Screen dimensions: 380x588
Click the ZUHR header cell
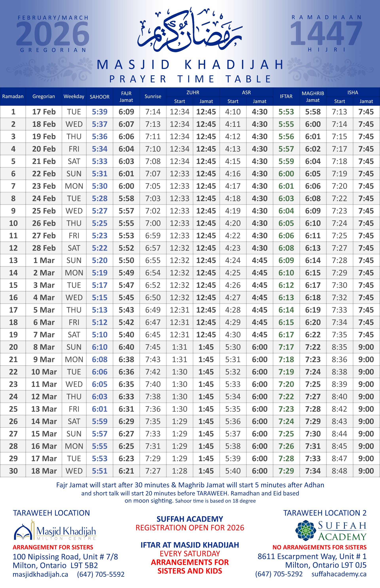pos(193,92)
